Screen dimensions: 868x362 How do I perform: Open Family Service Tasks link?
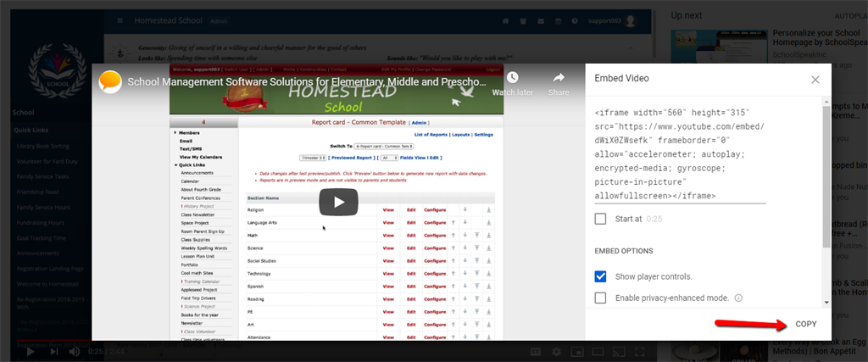(x=42, y=176)
